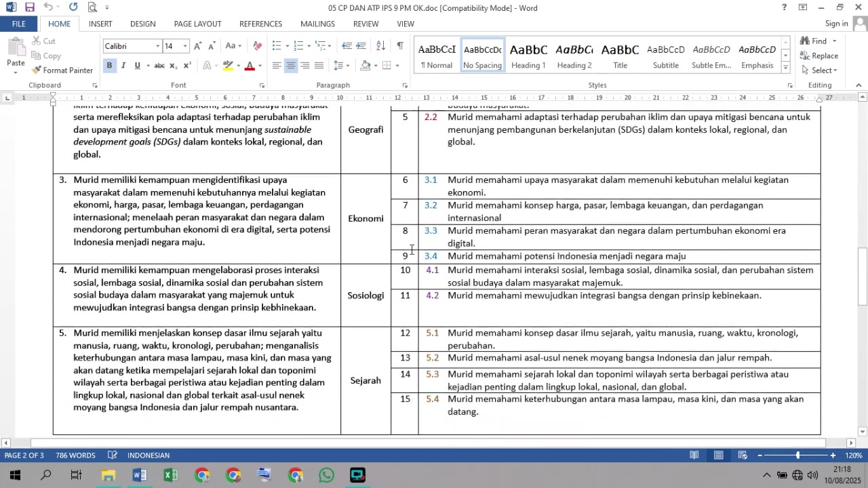Decrease the paragraph indent
Screen dimensions: 868x488
point(347,46)
